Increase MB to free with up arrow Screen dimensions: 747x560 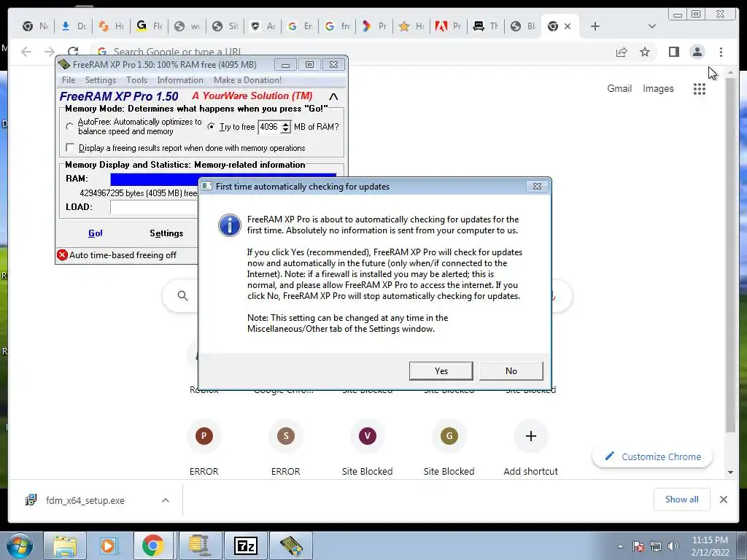coord(285,124)
